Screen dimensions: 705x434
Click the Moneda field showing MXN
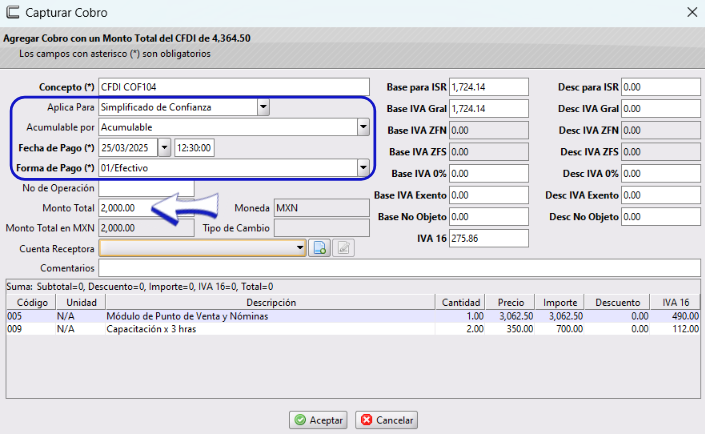[x=322, y=208]
